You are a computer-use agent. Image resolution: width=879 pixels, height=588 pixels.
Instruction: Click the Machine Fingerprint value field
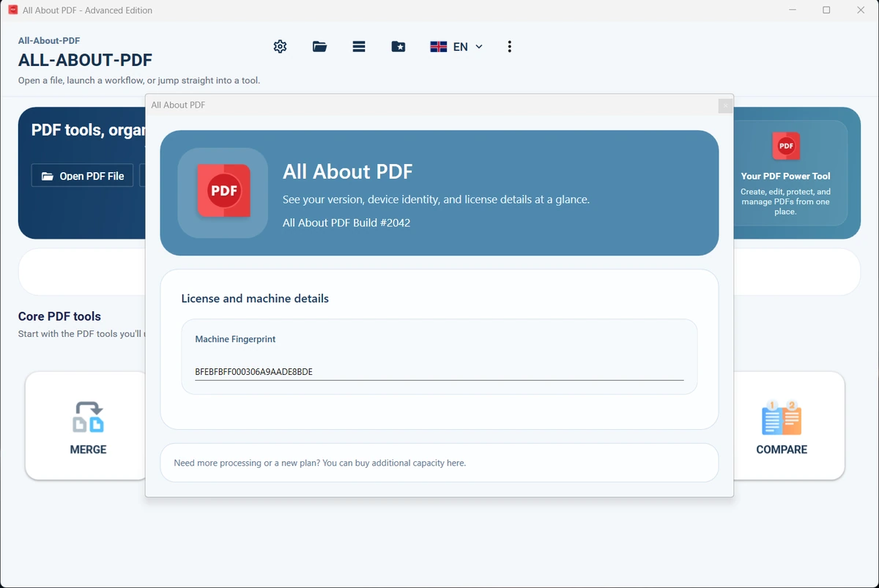pyautogui.click(x=439, y=372)
